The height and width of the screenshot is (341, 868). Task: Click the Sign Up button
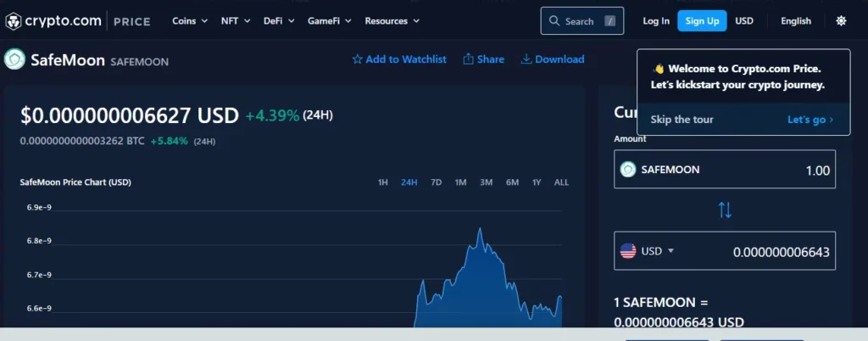[x=702, y=21]
